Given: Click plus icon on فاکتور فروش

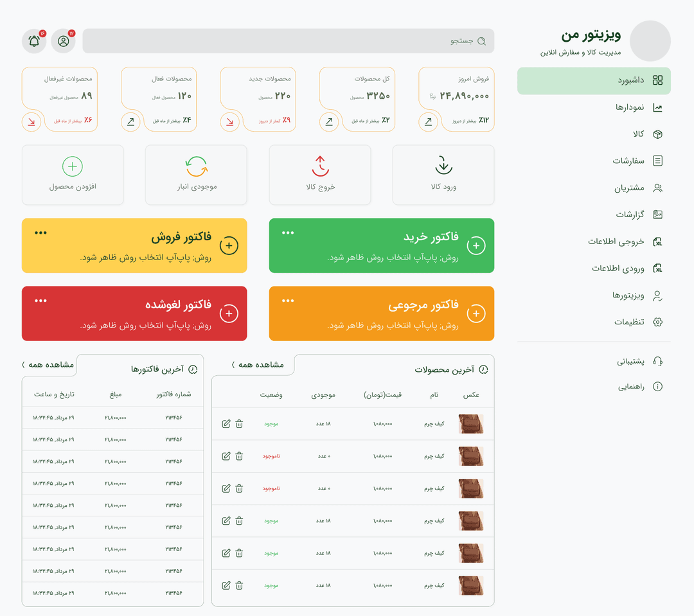Looking at the screenshot, I should coord(229,245).
